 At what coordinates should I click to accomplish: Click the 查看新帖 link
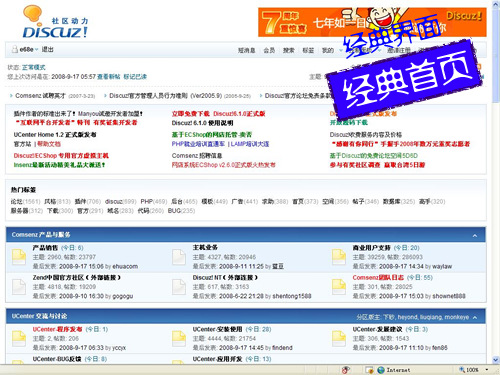pyautogui.click(x=109, y=77)
